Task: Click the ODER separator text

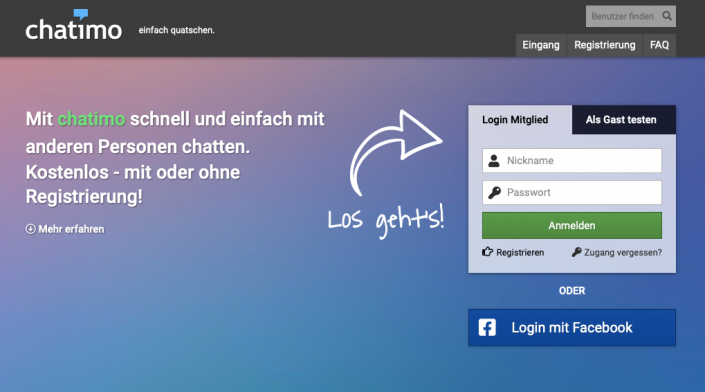Action: [x=572, y=291]
